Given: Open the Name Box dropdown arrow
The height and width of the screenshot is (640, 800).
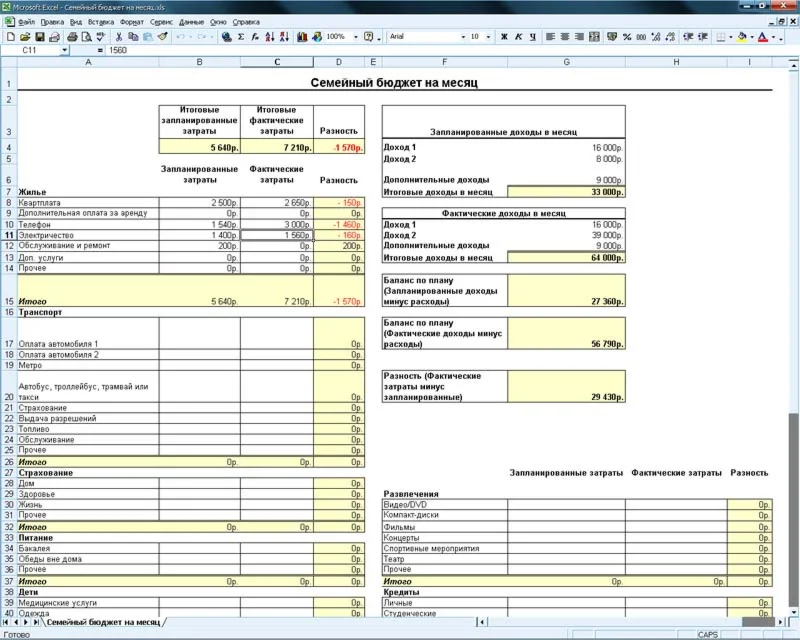Looking at the screenshot, I should coord(64,50).
